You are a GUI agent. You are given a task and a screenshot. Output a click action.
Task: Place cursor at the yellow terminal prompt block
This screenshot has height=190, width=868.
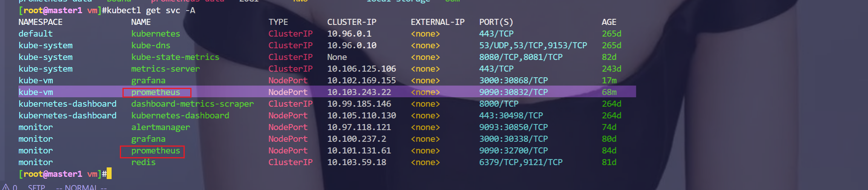109,173
